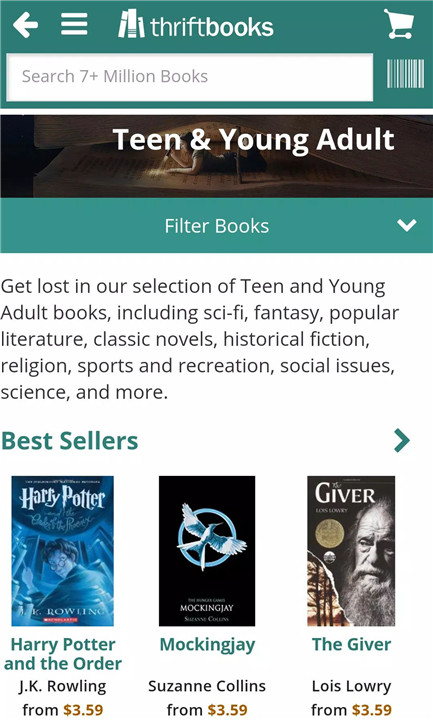Focus the Search 7+ Million Books field

pyautogui.click(x=190, y=77)
